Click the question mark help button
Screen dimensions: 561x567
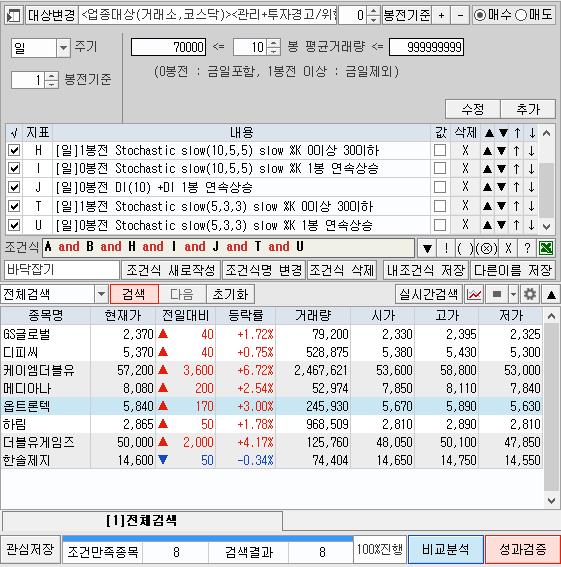[527, 248]
